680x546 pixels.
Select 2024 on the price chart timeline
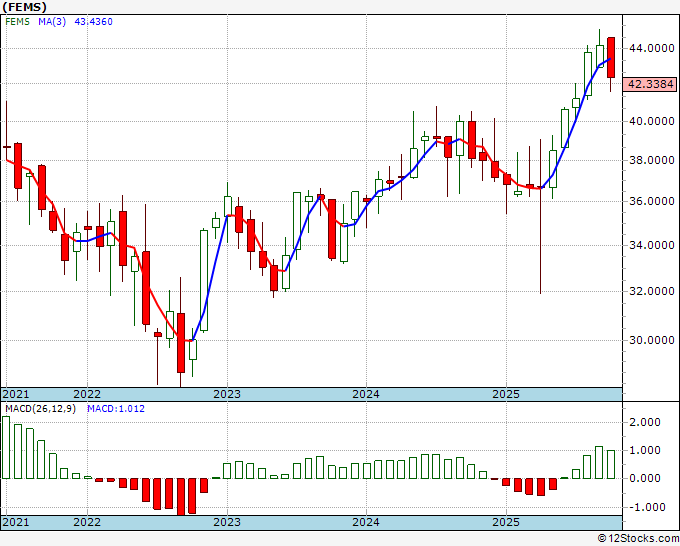pyautogui.click(x=366, y=394)
